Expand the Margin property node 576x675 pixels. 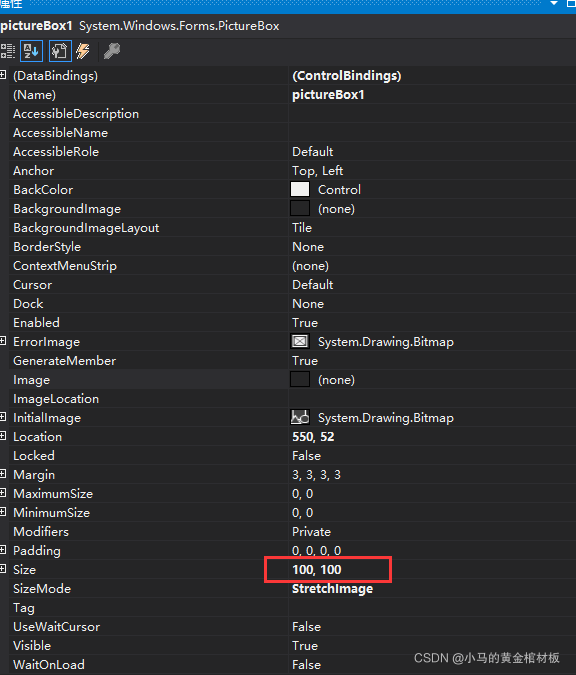(x=3, y=474)
